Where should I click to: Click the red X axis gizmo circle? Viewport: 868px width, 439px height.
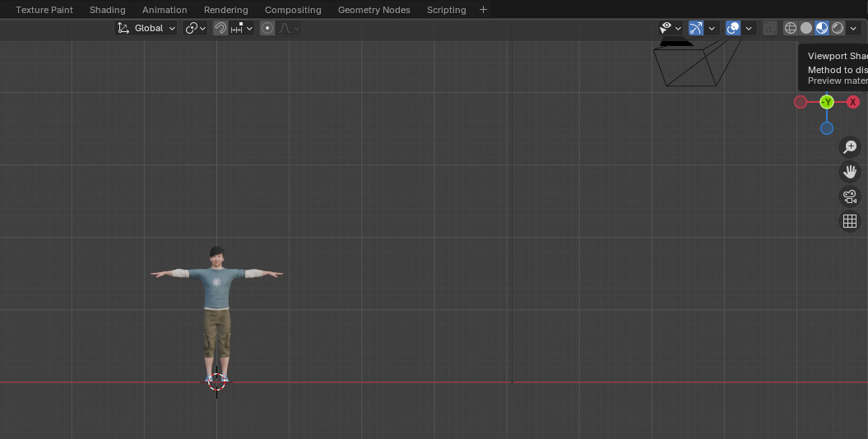[853, 102]
